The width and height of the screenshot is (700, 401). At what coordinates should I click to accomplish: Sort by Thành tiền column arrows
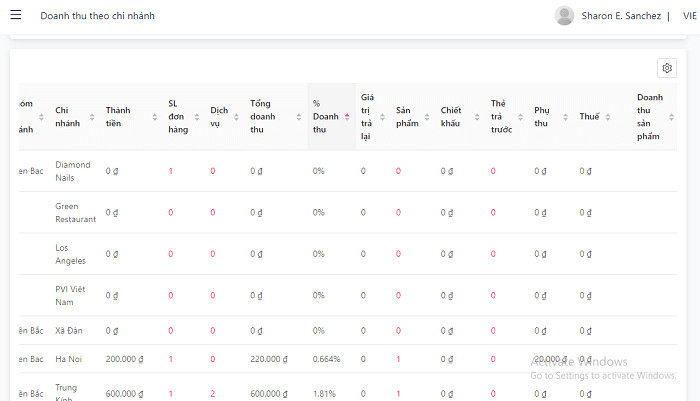154,117
